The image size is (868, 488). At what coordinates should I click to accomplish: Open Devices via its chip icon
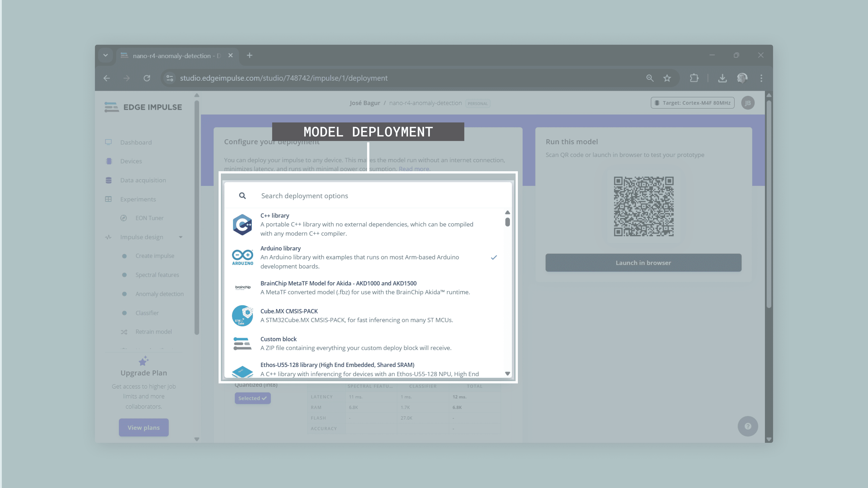coord(108,161)
